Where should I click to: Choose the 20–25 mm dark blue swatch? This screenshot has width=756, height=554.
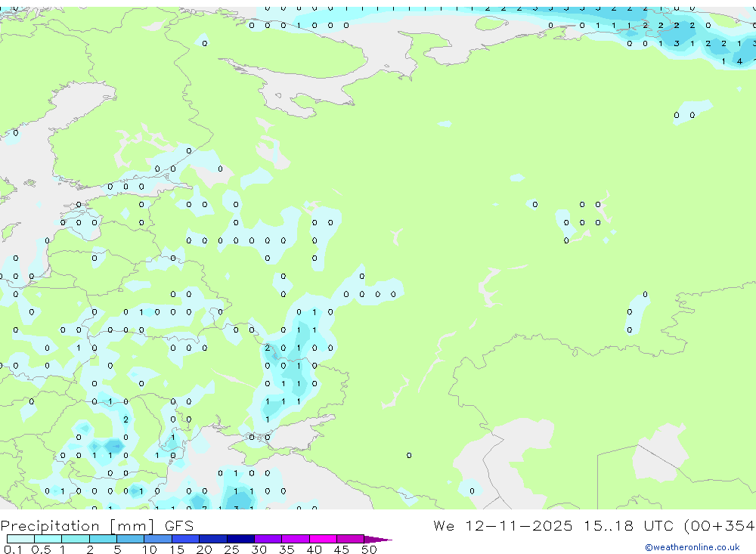tap(213, 539)
